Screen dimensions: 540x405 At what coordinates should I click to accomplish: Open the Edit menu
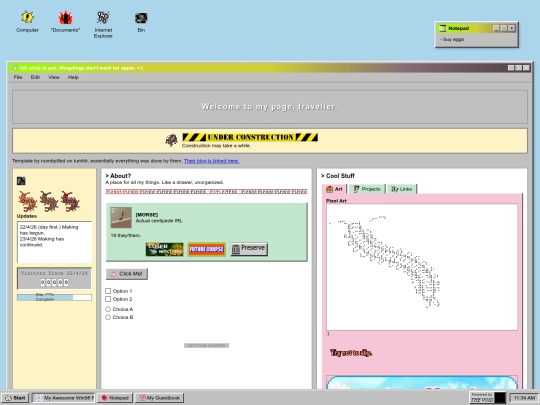click(x=35, y=77)
